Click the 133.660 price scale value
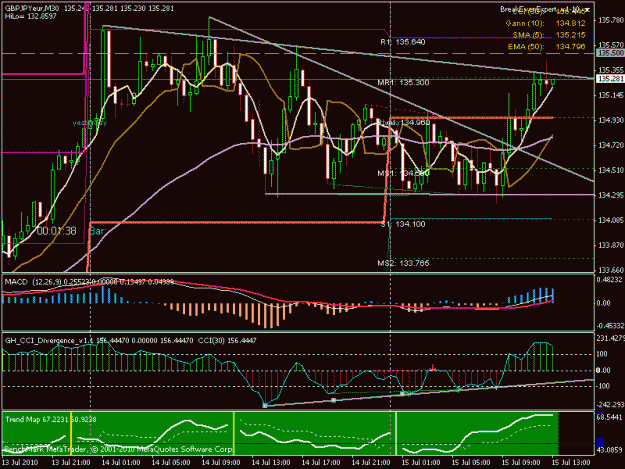 click(611, 270)
